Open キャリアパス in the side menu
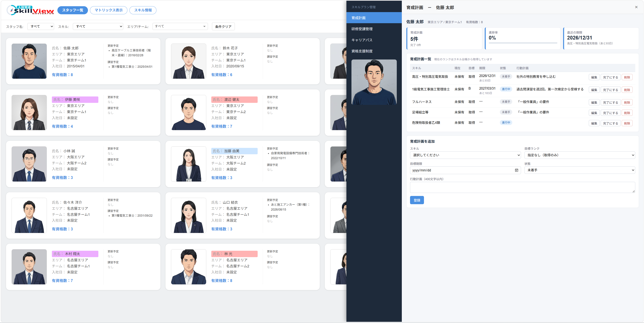 pyautogui.click(x=374, y=40)
